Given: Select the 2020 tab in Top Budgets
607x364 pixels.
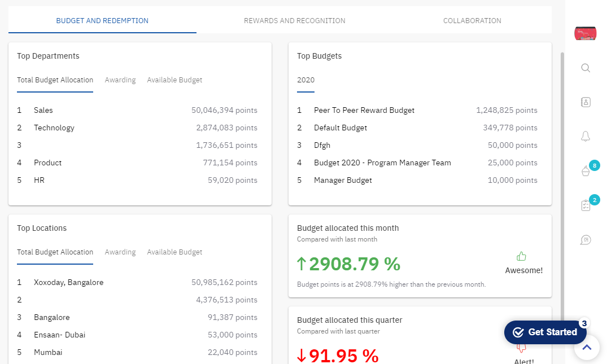Looking at the screenshot, I should pos(306,80).
